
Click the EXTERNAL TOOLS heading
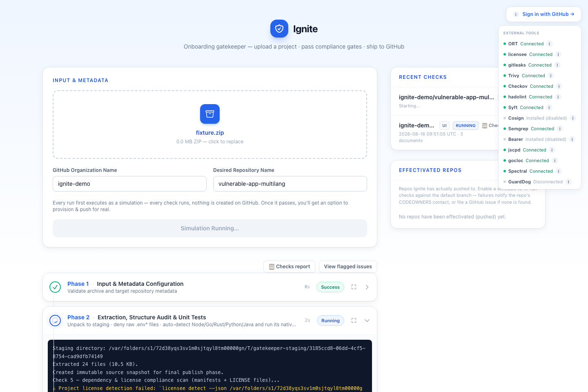(x=521, y=33)
